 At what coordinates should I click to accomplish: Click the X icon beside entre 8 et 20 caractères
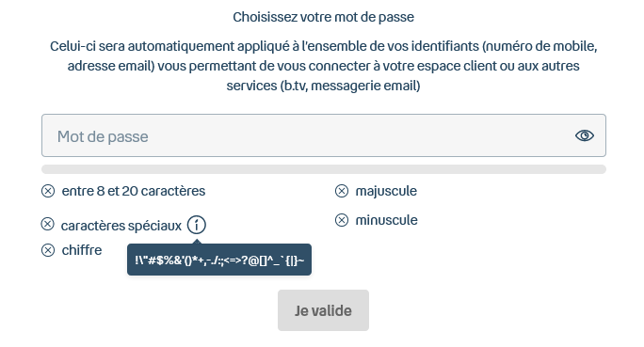pyautogui.click(x=48, y=191)
